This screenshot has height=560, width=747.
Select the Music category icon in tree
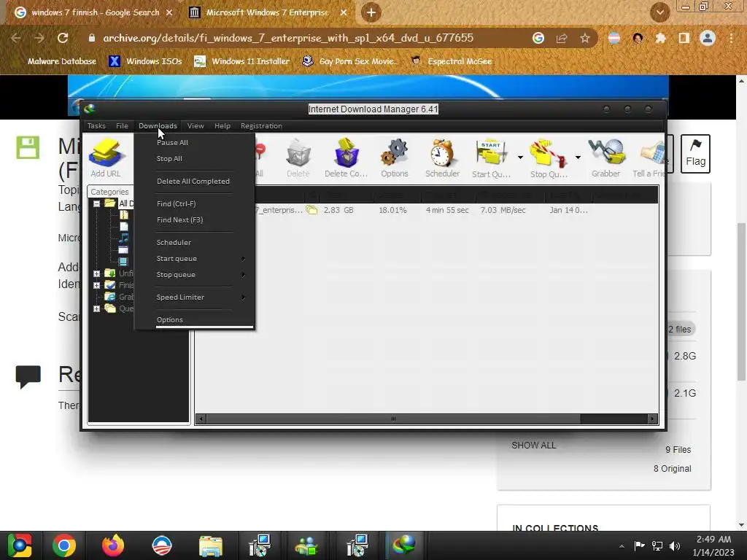click(124, 238)
